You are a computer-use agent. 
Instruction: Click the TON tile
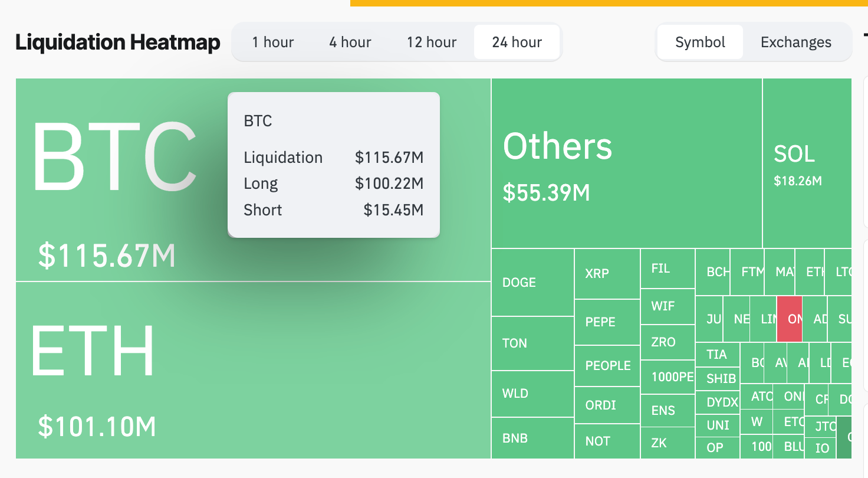click(x=532, y=343)
